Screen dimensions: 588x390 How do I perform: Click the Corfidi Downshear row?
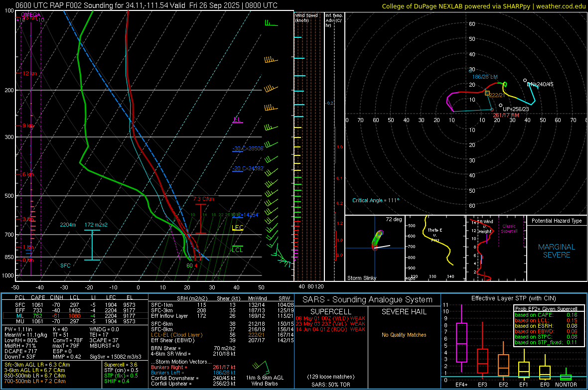(193, 378)
